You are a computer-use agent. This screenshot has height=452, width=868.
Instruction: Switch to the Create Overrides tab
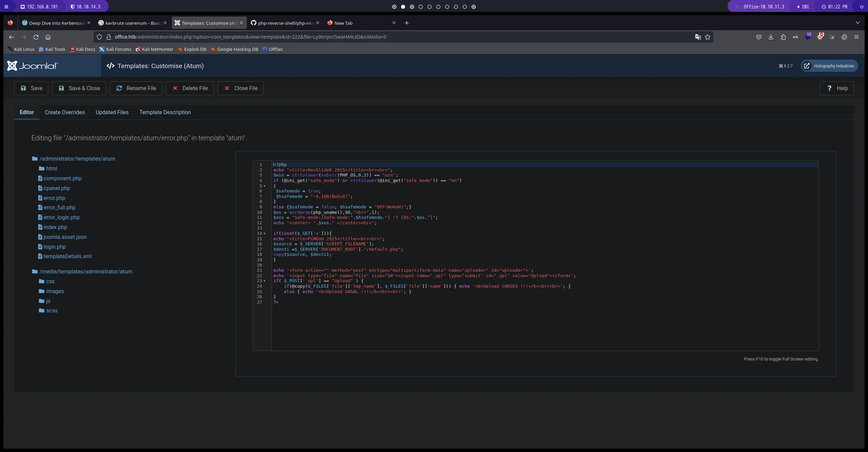tap(65, 112)
